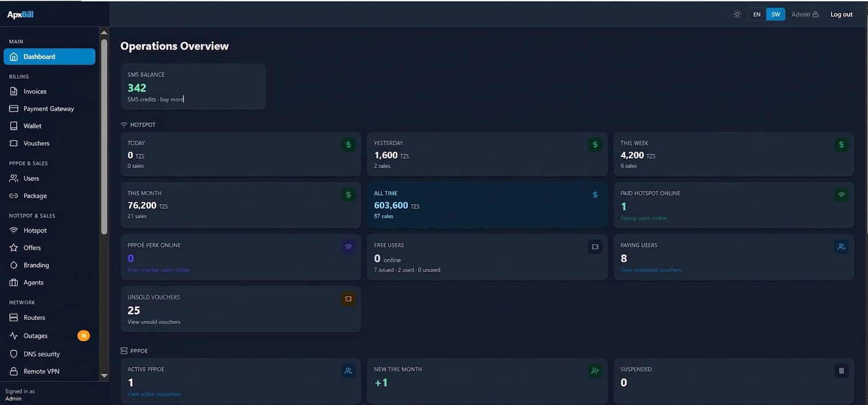The width and height of the screenshot is (868, 405).
Task: Click the Today card dollar icon
Action: 348,144
